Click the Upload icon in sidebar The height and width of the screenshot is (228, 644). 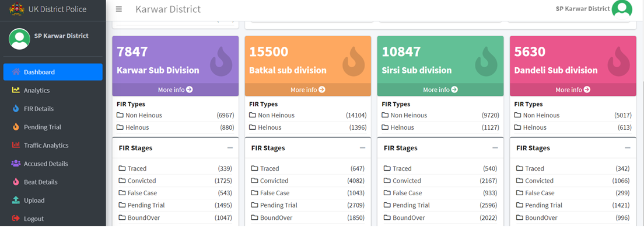[16, 200]
